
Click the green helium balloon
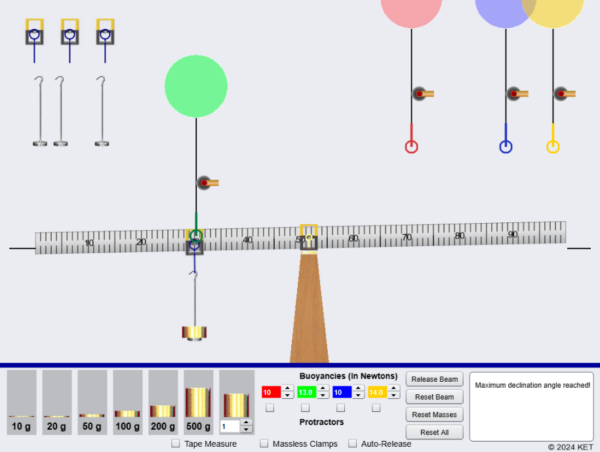tap(196, 86)
